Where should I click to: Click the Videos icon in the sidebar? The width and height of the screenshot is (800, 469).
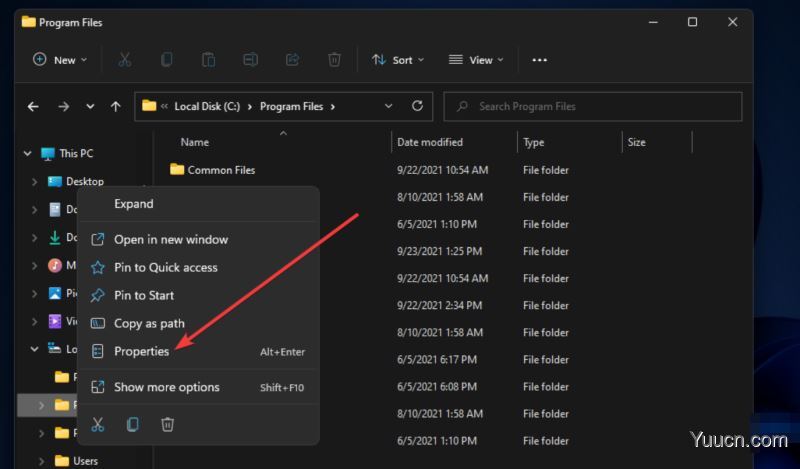click(55, 321)
